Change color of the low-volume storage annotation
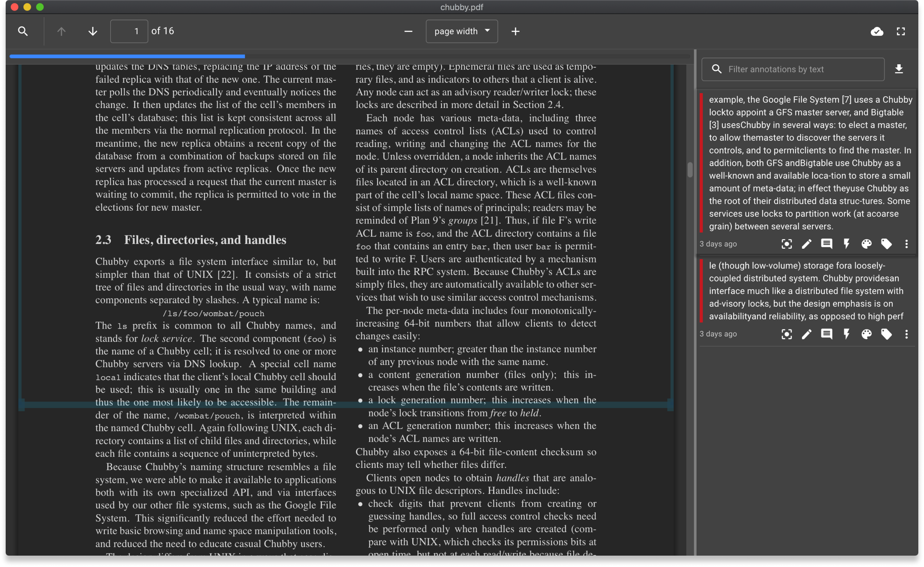Screen dimensions: 924x567 [x=866, y=334]
